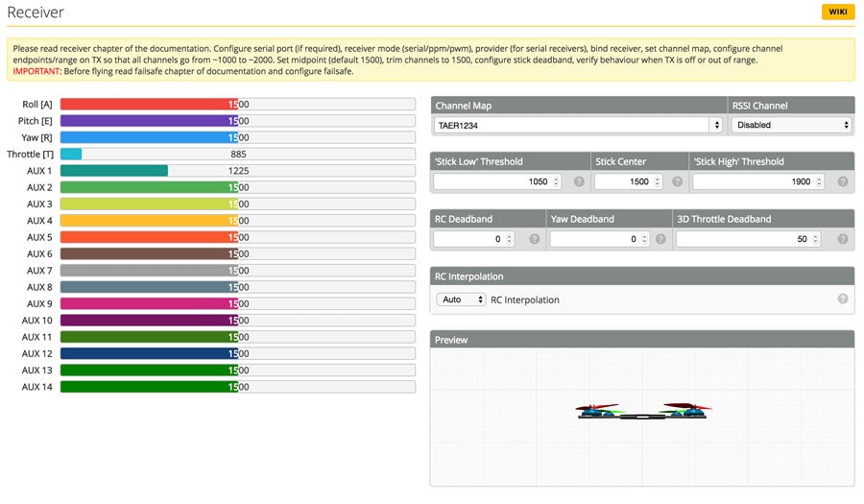Expand the RSSI Channel Disabled dropdown
864x504 pixels.
[x=791, y=125]
